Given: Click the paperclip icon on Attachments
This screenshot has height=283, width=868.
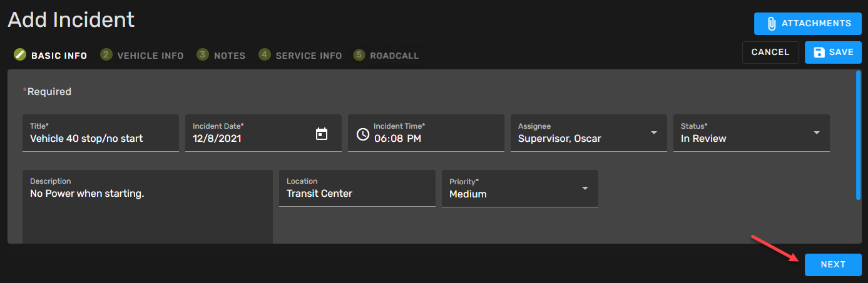Looking at the screenshot, I should (771, 24).
